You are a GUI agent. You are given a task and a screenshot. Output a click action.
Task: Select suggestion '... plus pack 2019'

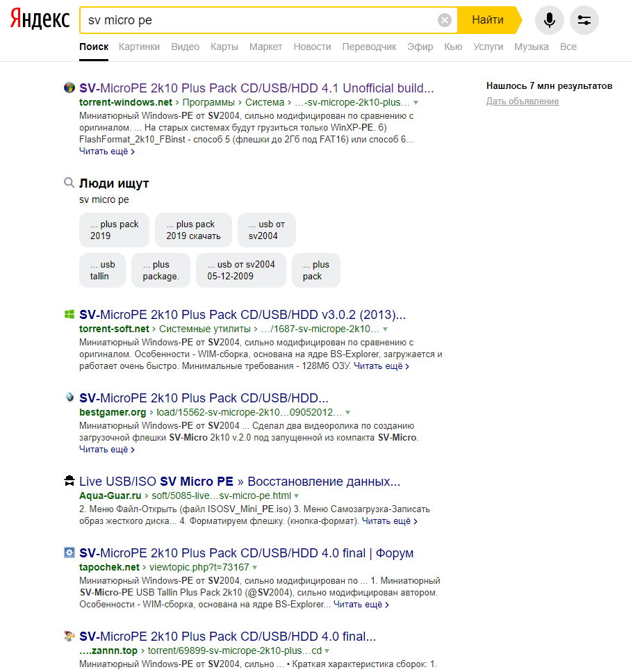(114, 230)
